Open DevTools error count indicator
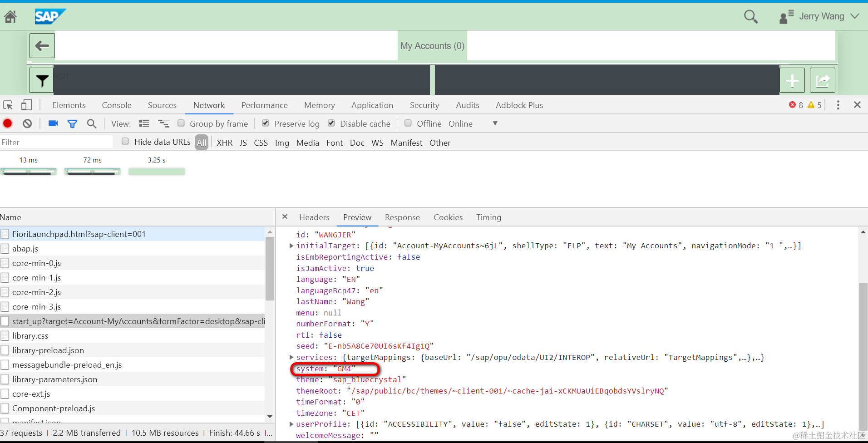Viewport: 868px width, 443px height. tap(796, 105)
